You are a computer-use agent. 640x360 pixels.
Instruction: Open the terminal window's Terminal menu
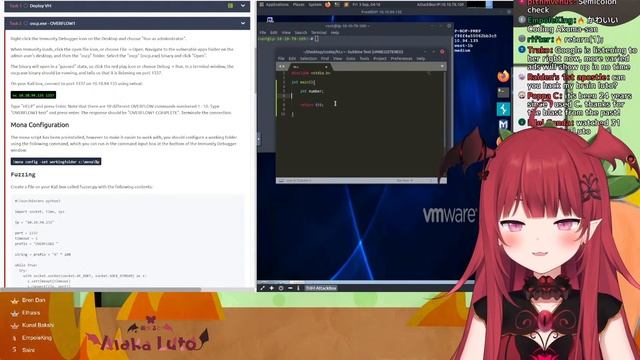coord(319,33)
